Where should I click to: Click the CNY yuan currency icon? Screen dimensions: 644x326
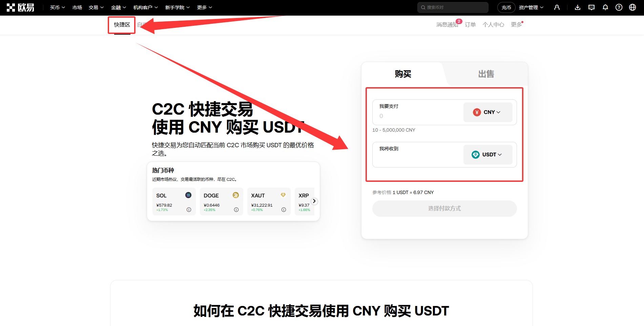(477, 112)
